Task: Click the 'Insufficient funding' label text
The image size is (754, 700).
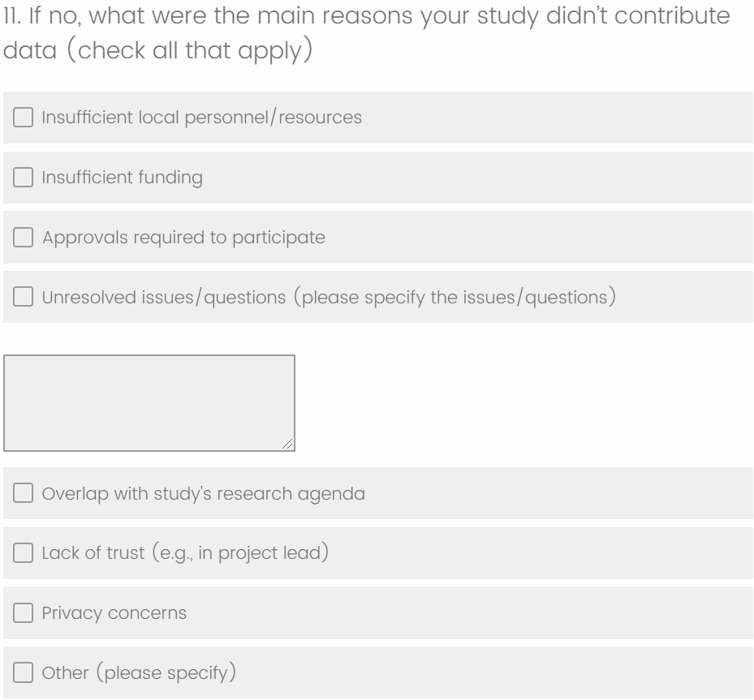Action: point(123,178)
